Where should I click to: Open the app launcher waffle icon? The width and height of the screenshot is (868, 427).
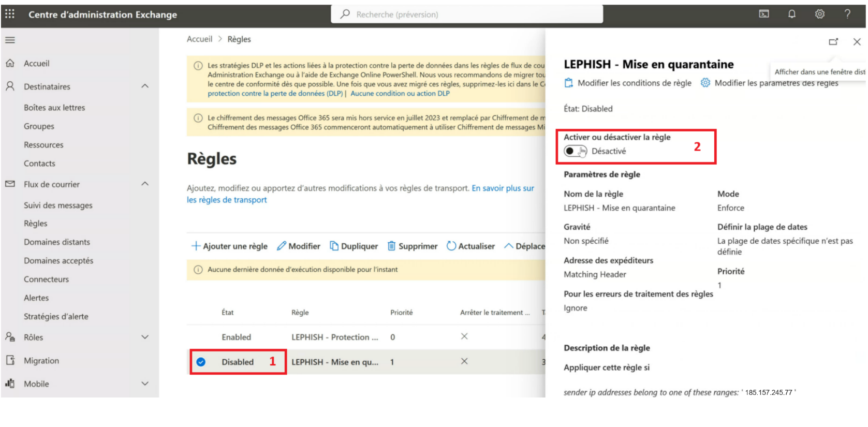[10, 14]
